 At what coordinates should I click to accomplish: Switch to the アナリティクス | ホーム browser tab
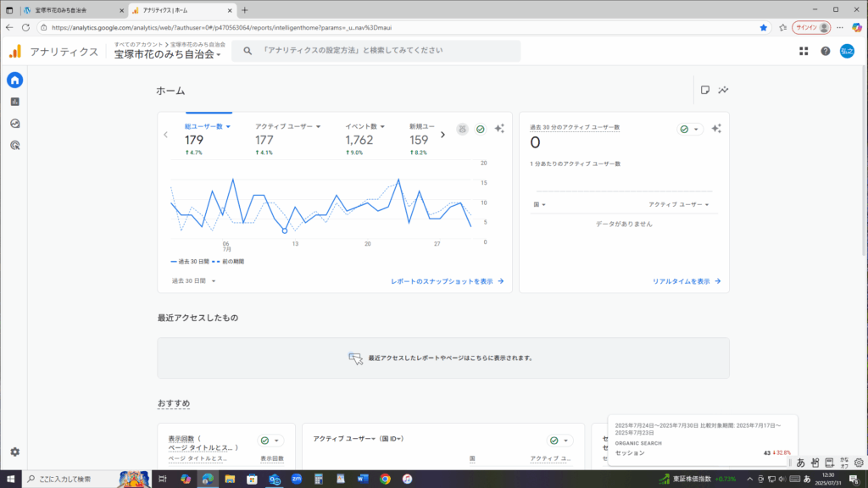tap(183, 10)
